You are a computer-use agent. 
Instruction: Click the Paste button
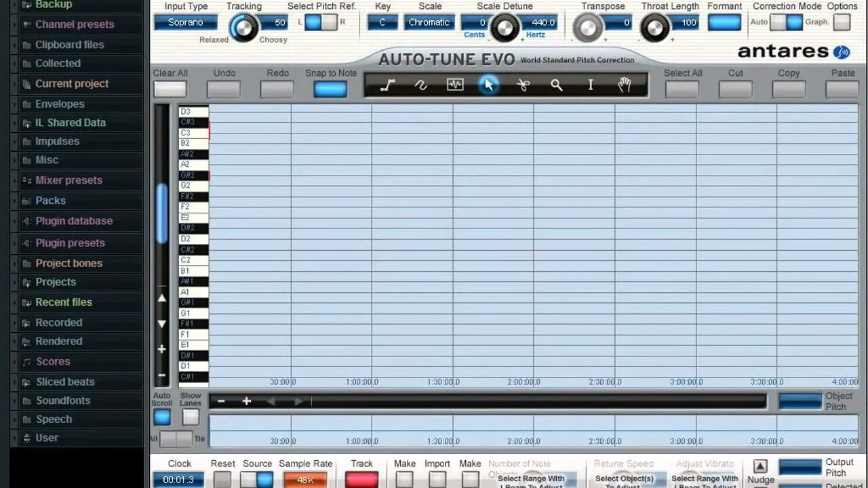point(842,89)
